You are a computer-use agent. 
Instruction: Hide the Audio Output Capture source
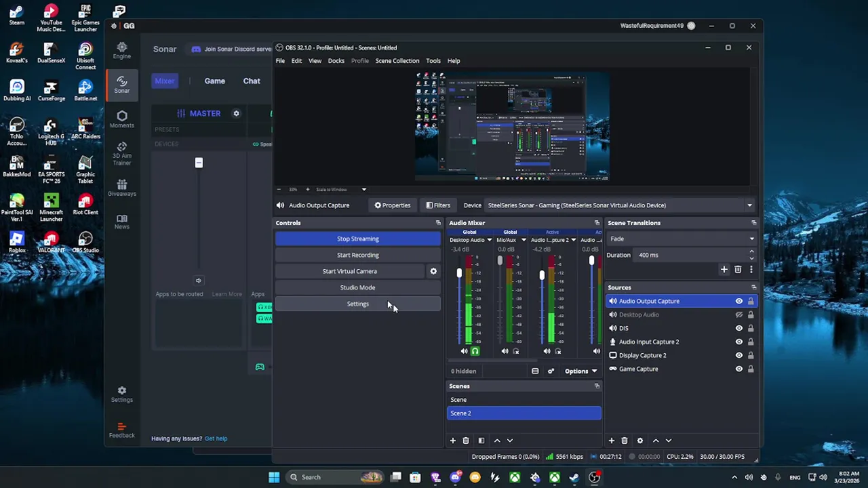pyautogui.click(x=738, y=301)
